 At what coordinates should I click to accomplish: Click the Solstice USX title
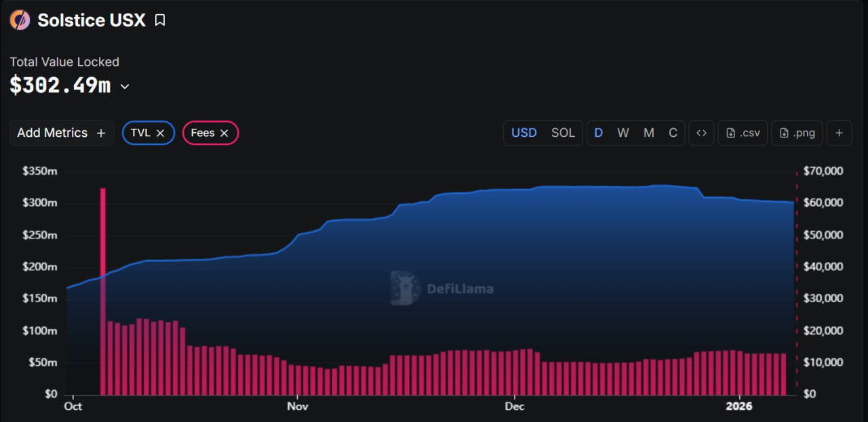pyautogui.click(x=92, y=20)
